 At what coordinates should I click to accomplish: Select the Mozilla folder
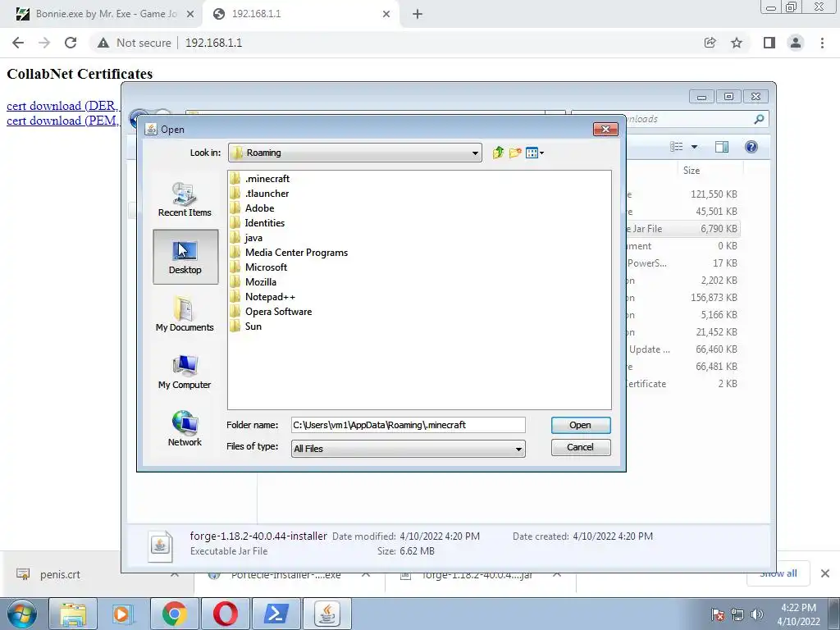click(x=253, y=282)
